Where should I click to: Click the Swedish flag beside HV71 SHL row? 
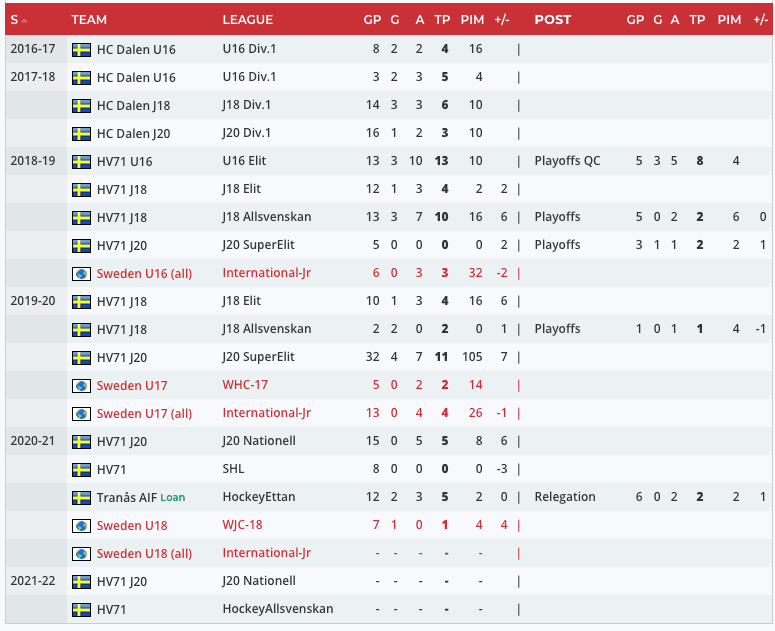pos(82,469)
